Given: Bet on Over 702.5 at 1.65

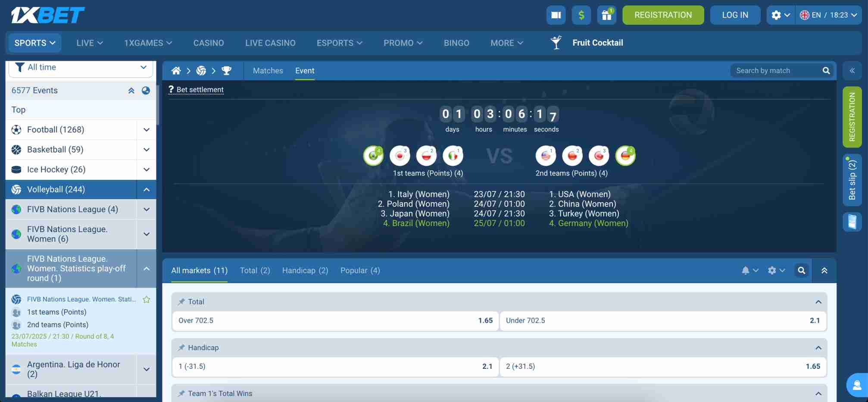Looking at the screenshot, I should tap(335, 321).
